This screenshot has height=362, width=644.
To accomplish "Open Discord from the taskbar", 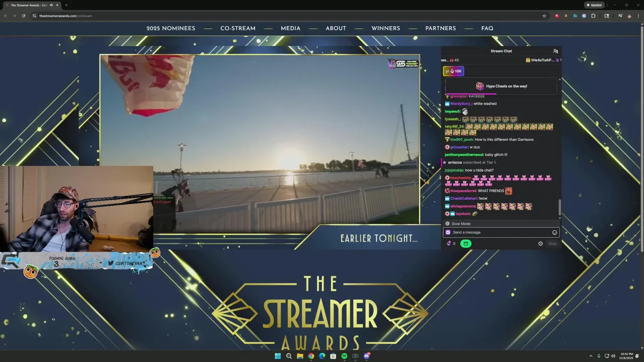I will [x=367, y=356].
